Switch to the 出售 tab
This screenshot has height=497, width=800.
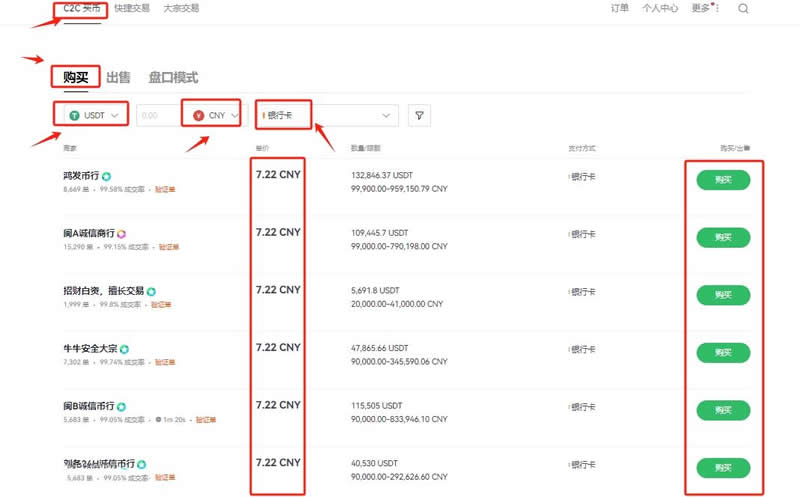(x=118, y=77)
